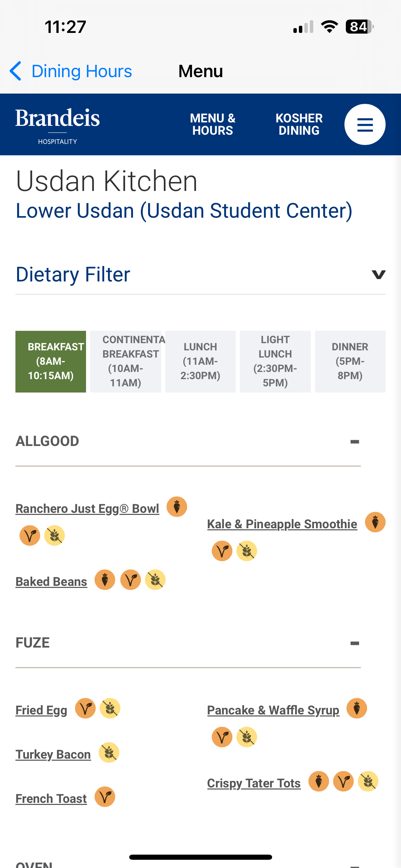Tap the gluten-free icon next to Crispy Tater Tots
Image resolution: width=401 pixels, height=868 pixels.
[368, 781]
